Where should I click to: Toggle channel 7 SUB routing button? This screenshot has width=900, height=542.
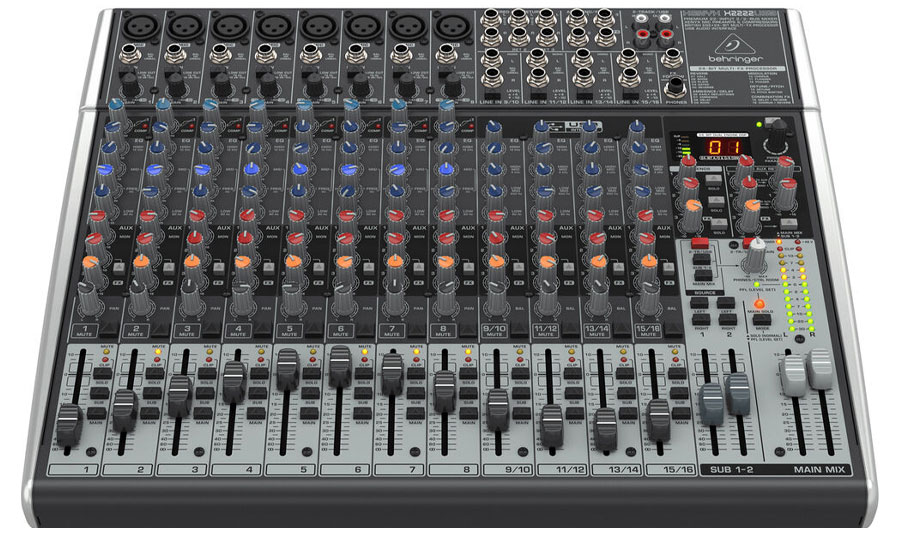pyautogui.click(x=415, y=394)
